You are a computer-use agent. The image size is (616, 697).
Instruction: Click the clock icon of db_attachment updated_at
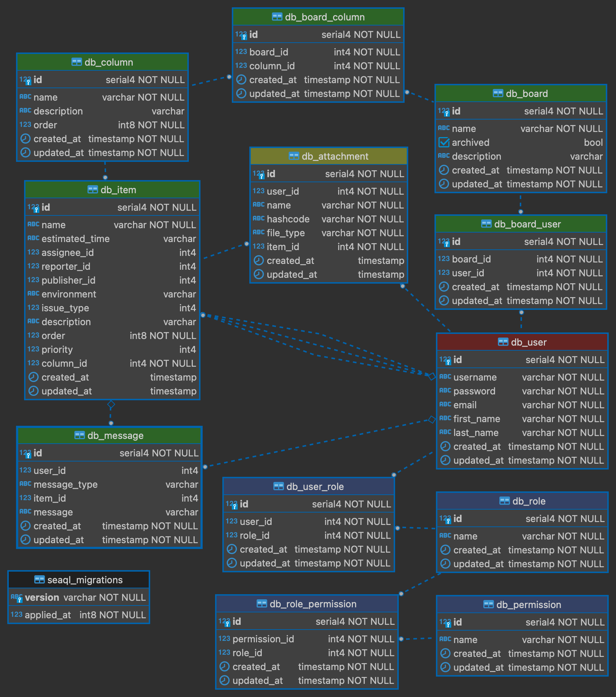point(258,274)
